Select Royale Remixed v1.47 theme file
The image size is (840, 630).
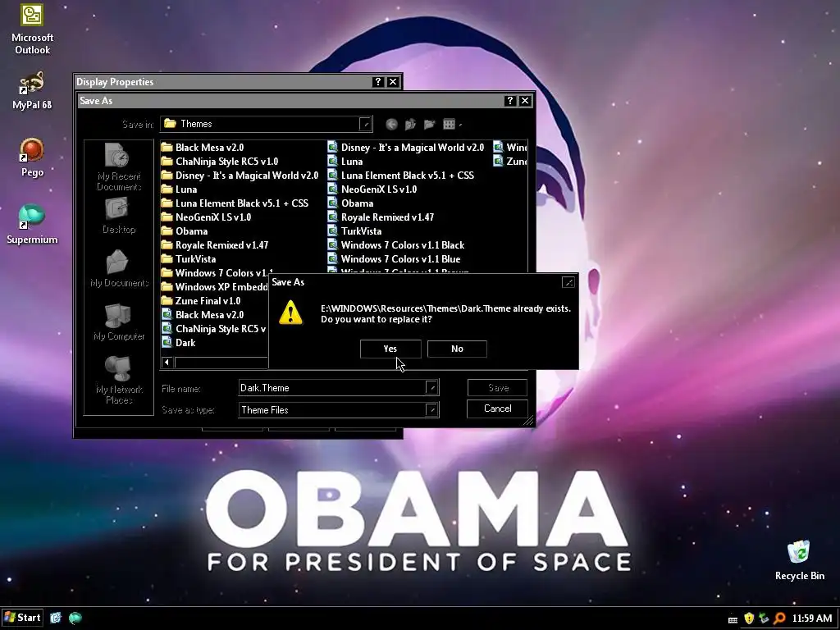pos(381,217)
